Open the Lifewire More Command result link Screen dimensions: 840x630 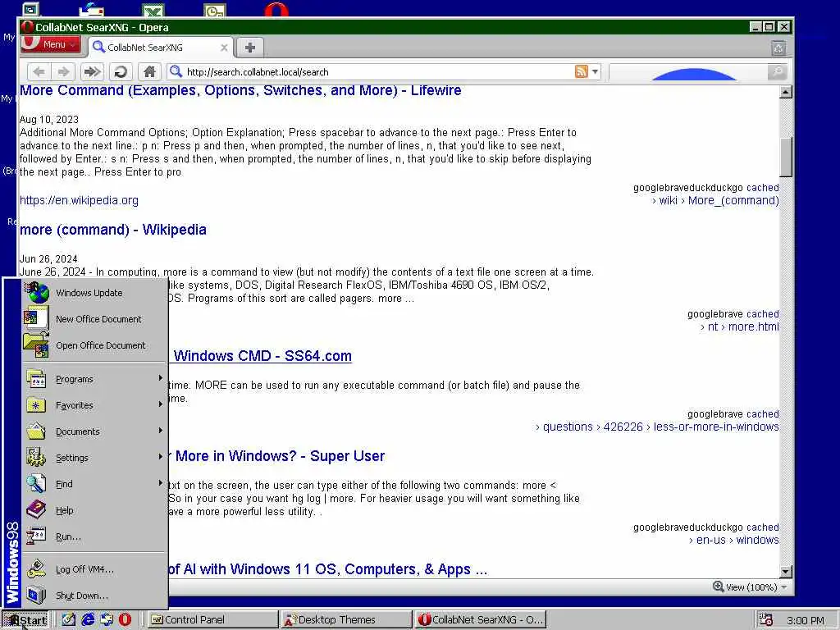[x=240, y=90]
